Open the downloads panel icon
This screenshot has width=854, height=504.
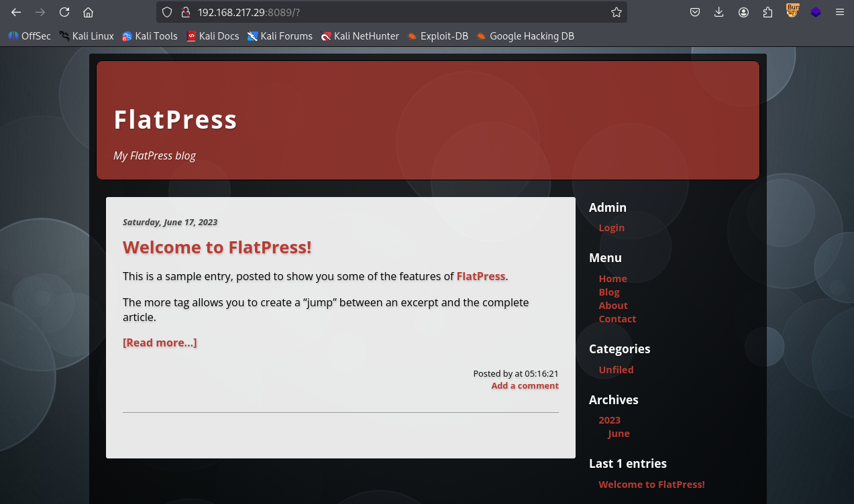[x=719, y=12]
